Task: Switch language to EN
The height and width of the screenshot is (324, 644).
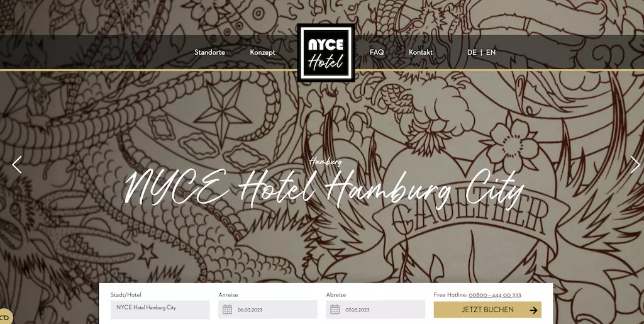Action: 491,52
